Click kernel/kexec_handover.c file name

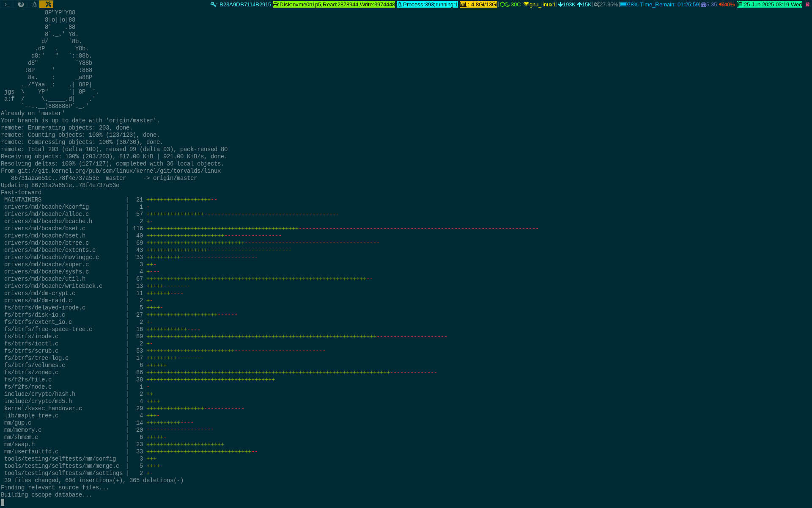point(43,409)
